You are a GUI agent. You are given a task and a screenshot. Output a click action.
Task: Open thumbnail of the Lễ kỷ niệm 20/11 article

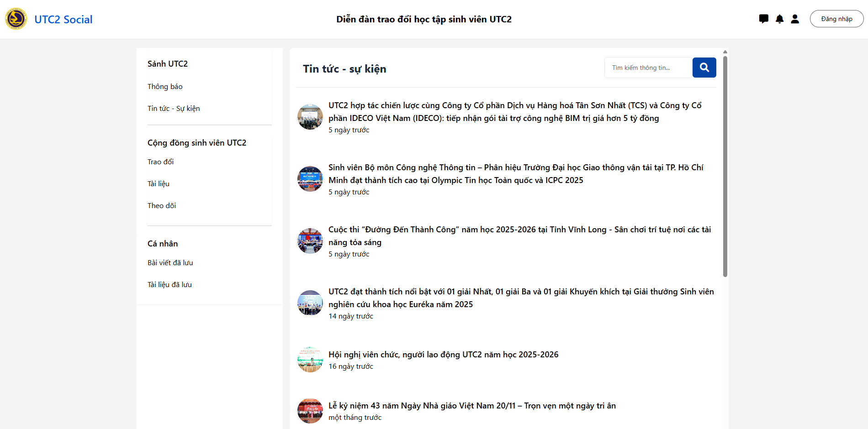pyautogui.click(x=310, y=411)
